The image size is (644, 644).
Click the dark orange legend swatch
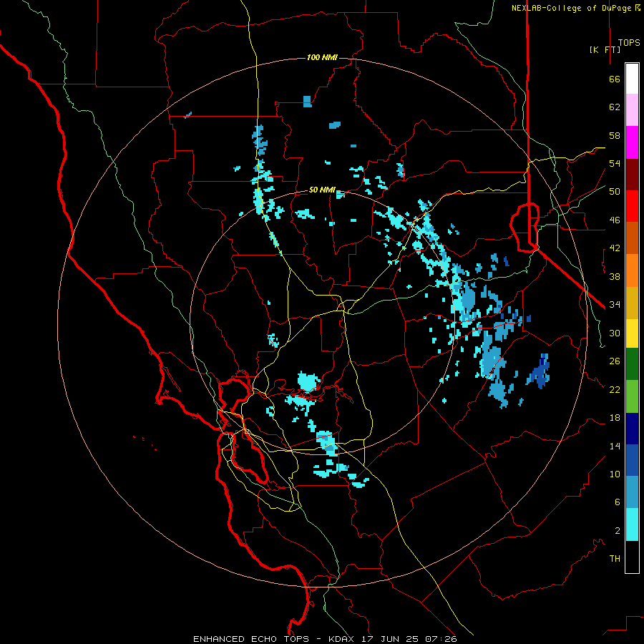[632, 238]
